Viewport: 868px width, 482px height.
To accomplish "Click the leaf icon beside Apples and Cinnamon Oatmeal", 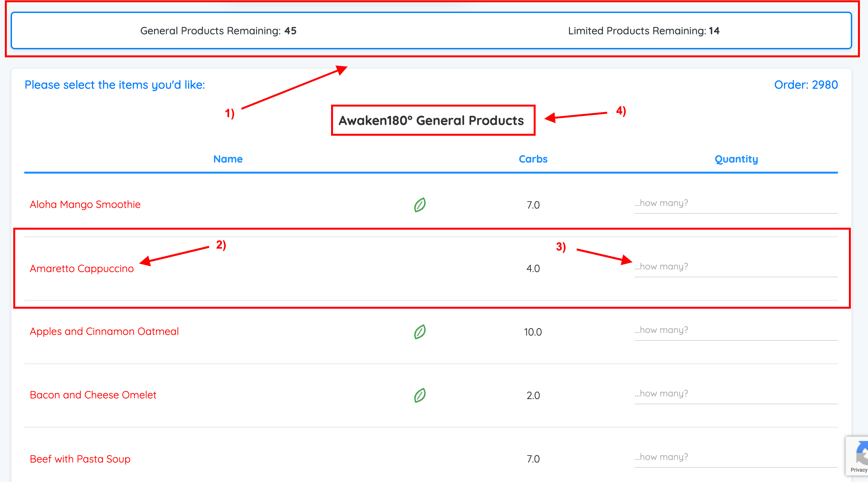I will (x=419, y=332).
